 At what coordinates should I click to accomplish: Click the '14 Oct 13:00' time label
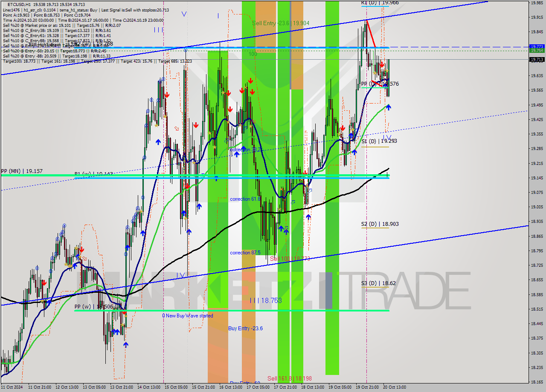pos(148,387)
